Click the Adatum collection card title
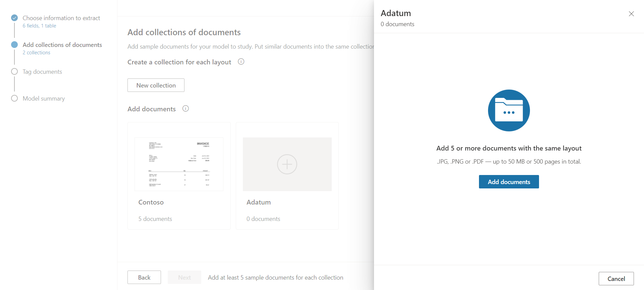 (x=259, y=202)
